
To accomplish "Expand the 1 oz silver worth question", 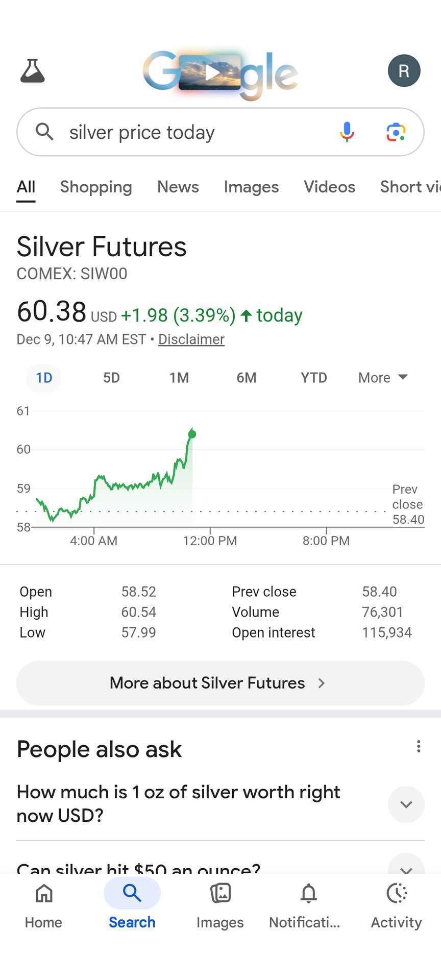I will [x=406, y=804].
